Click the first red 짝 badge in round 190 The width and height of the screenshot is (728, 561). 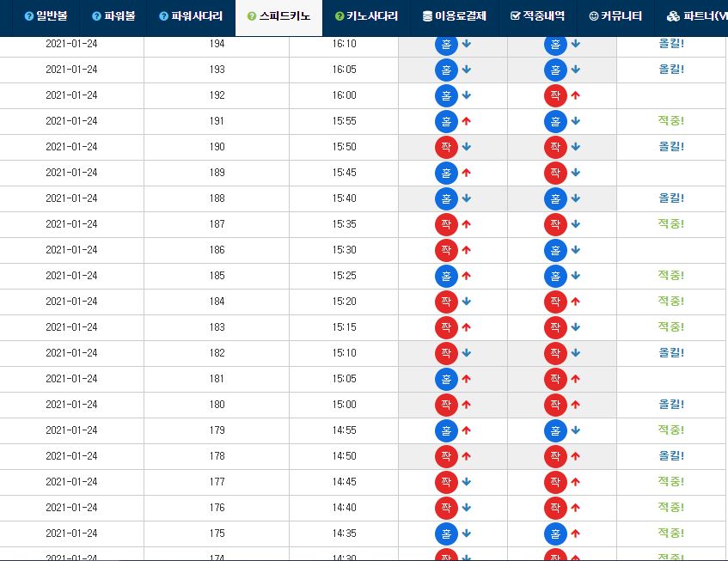[446, 147]
